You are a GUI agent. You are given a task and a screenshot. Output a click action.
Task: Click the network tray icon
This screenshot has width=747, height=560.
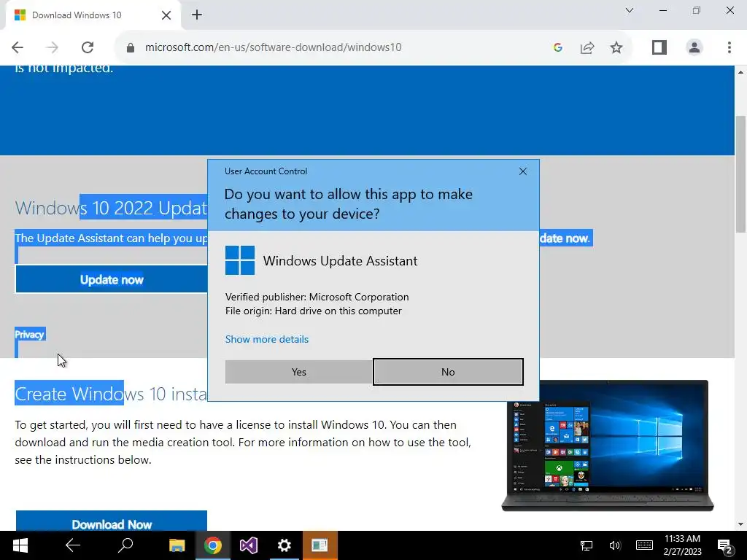click(x=587, y=545)
